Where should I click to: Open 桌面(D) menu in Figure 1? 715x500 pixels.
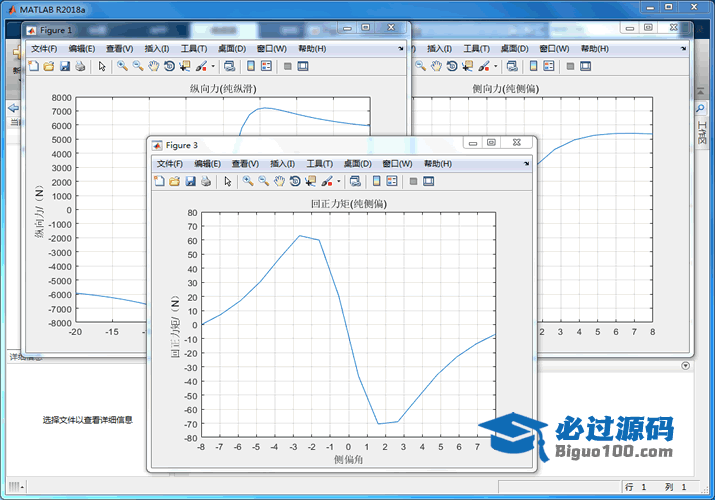232,49
